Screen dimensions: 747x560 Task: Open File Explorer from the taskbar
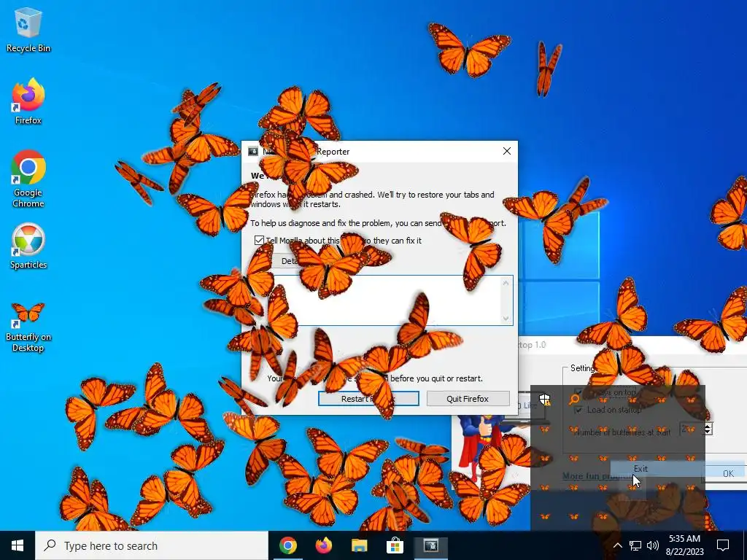(359, 545)
